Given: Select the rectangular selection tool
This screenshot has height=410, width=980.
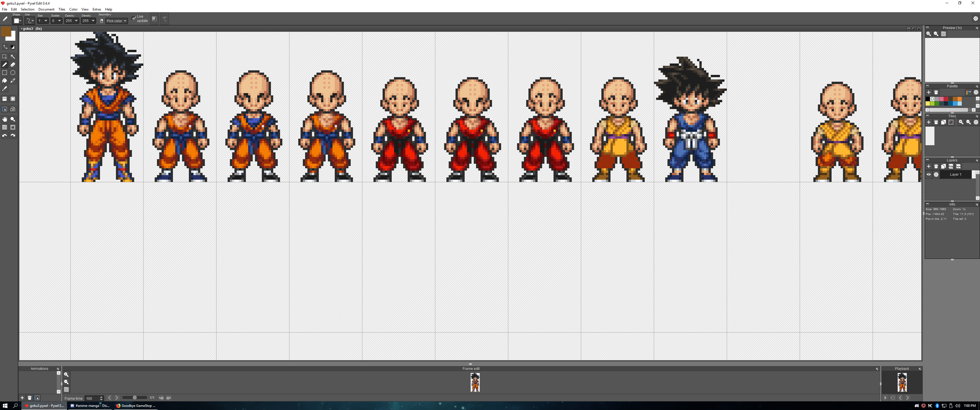Looking at the screenshot, I should click(5, 57).
